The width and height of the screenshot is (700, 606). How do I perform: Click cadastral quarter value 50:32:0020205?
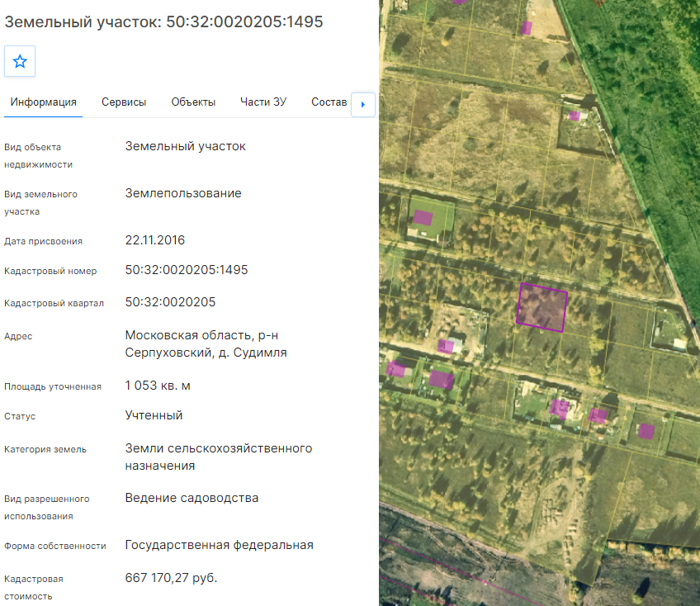[x=170, y=302]
